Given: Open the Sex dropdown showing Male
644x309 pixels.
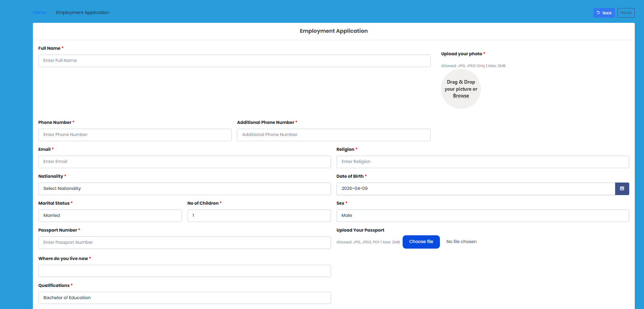Looking at the screenshot, I should tap(482, 216).
